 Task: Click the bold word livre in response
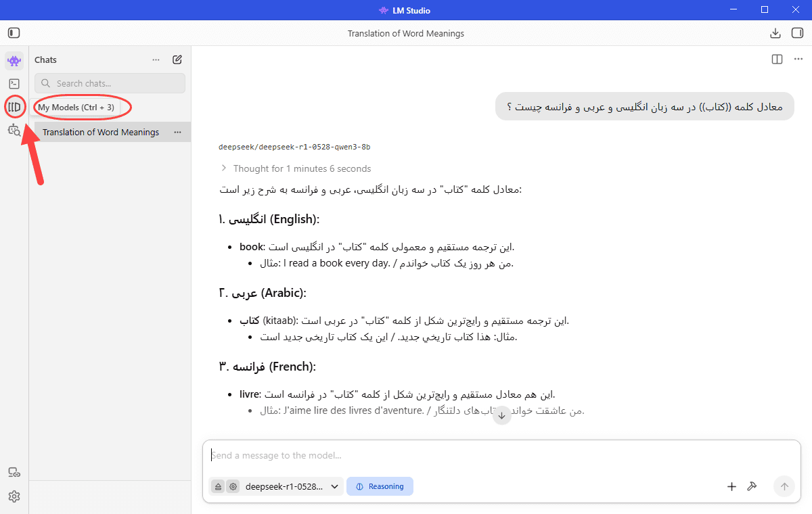click(x=249, y=394)
